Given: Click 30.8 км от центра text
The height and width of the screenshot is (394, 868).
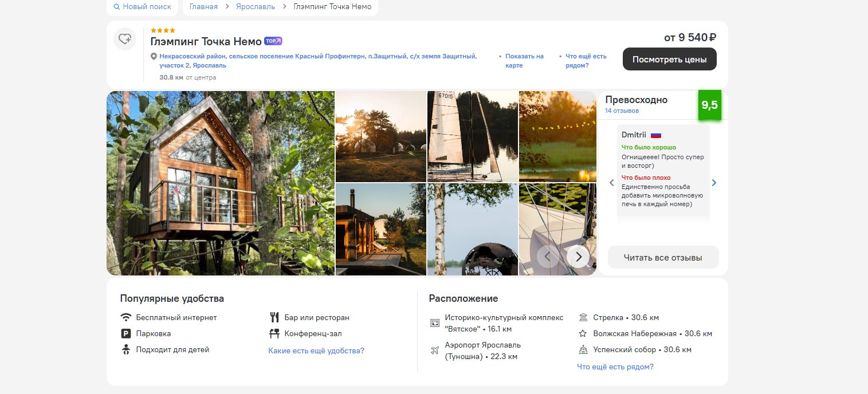Looking at the screenshot, I should (x=188, y=77).
